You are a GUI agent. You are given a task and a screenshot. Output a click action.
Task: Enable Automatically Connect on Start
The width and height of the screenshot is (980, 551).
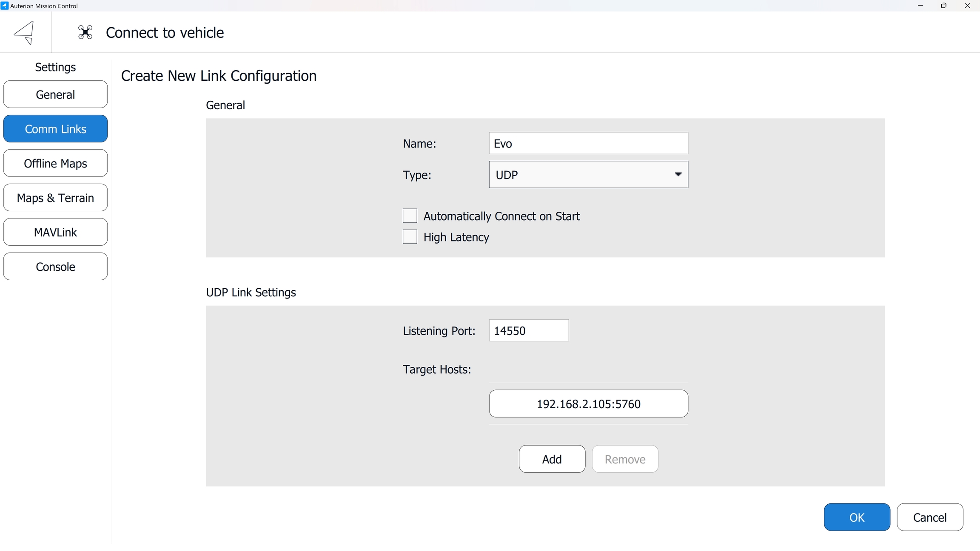(410, 216)
